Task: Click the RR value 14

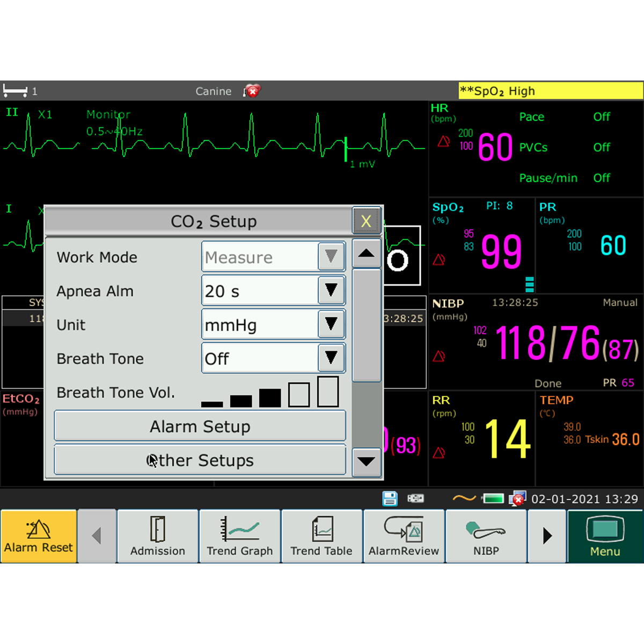Action: tap(508, 439)
